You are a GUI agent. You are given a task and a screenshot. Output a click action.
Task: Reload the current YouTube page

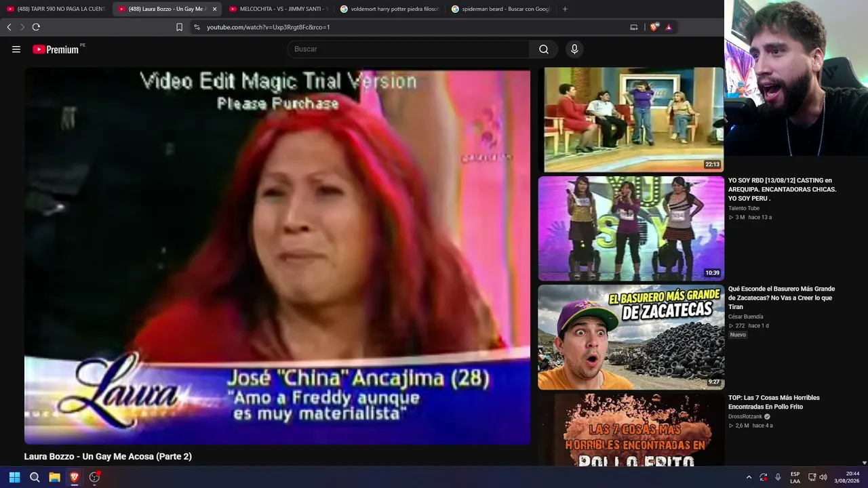click(x=36, y=27)
